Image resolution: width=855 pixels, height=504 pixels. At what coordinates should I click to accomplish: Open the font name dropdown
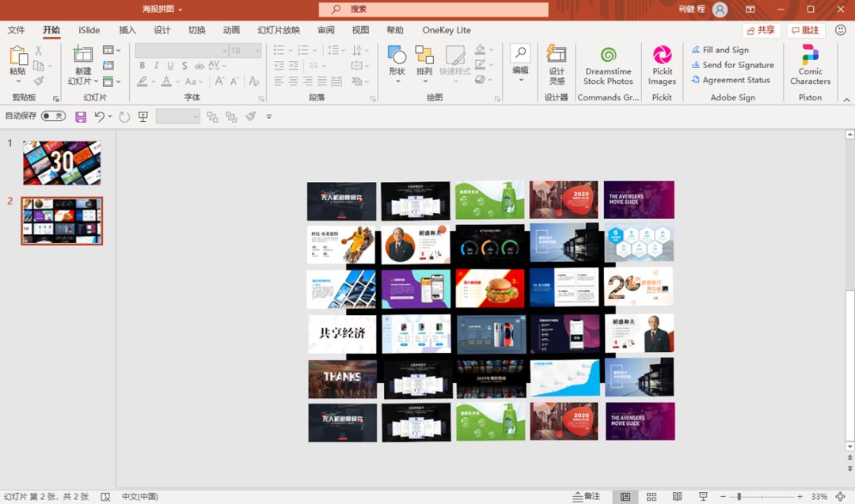pyautogui.click(x=224, y=51)
